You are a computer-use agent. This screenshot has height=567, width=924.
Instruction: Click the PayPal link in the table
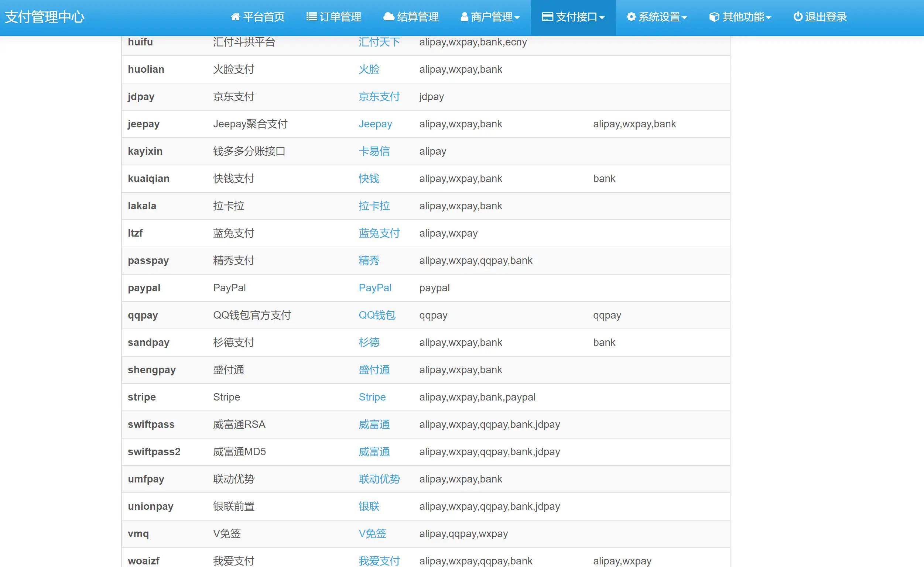point(375,288)
